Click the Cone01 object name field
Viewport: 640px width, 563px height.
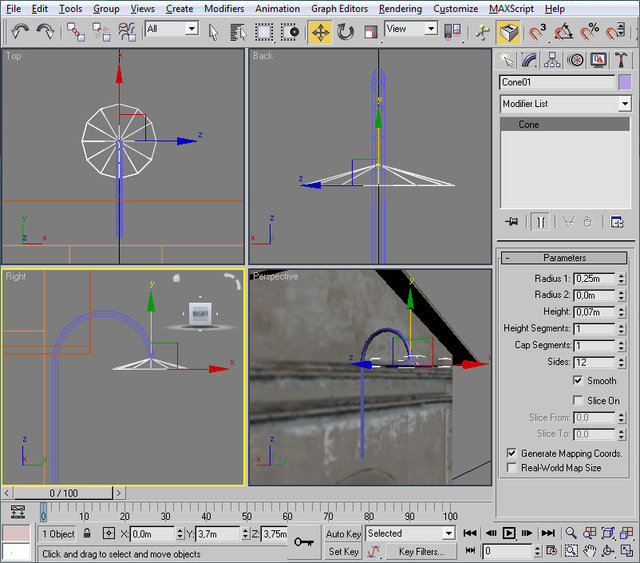557,82
